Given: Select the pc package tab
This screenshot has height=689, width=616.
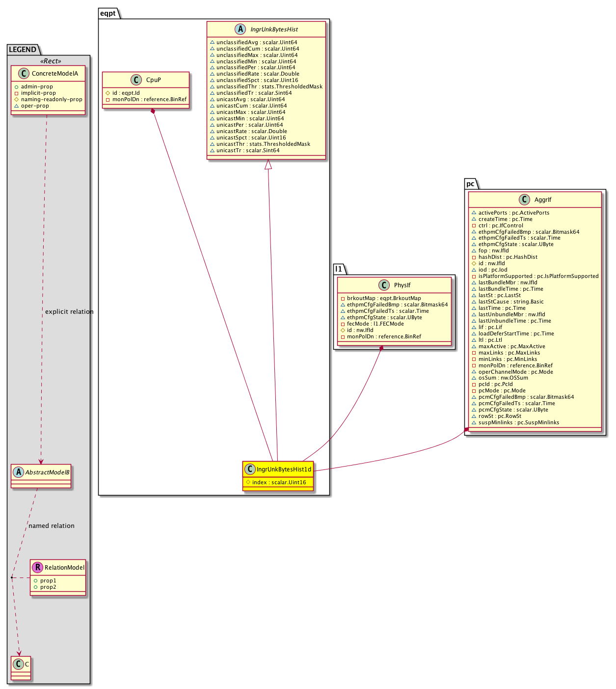Looking at the screenshot, I should pyautogui.click(x=470, y=184).
